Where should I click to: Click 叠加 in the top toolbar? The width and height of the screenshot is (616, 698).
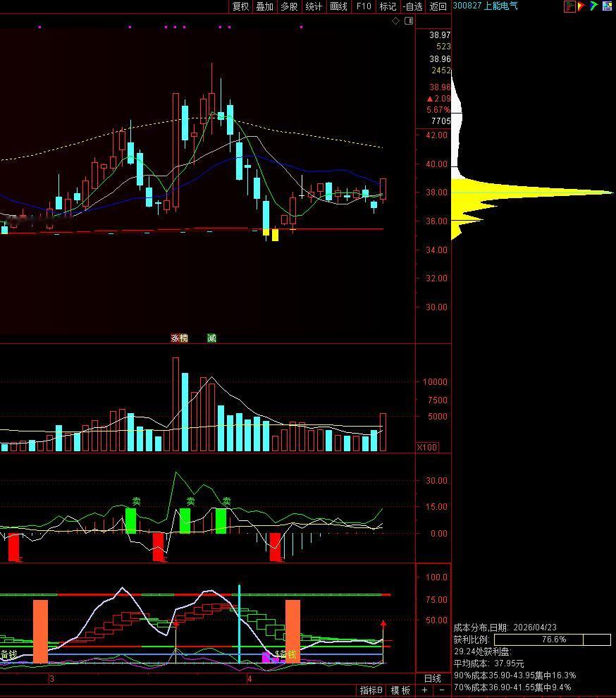(x=265, y=6)
